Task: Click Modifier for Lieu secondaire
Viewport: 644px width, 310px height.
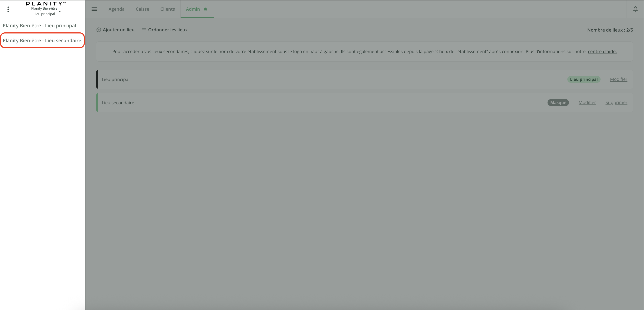Action: point(587,103)
